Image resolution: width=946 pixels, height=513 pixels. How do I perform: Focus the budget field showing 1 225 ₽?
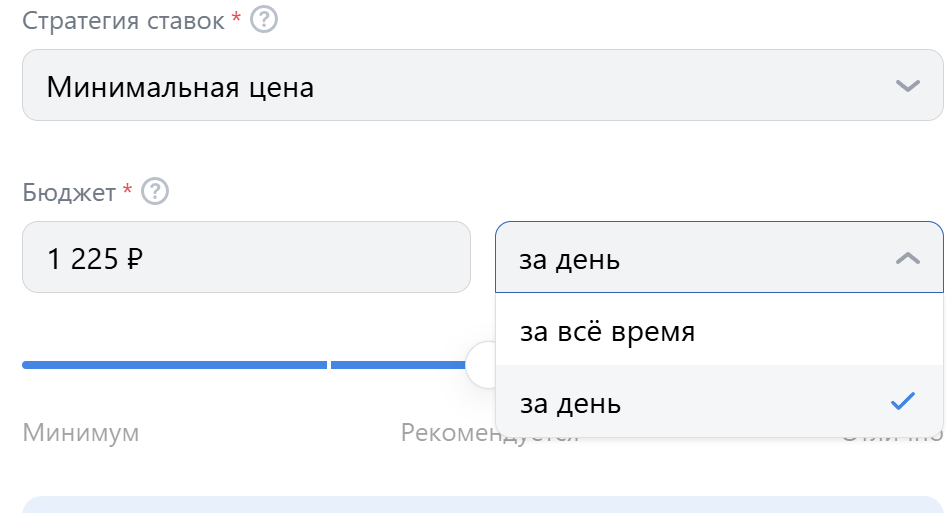[246, 258]
